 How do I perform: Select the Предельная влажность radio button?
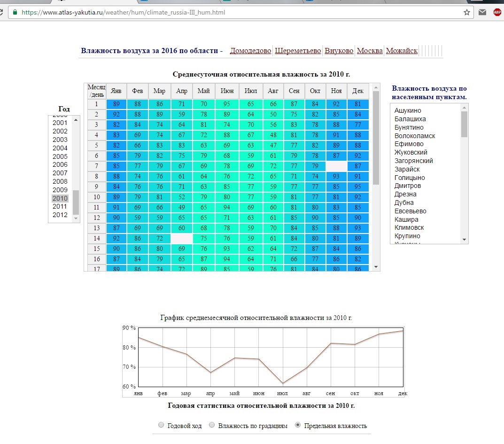pos(298,425)
